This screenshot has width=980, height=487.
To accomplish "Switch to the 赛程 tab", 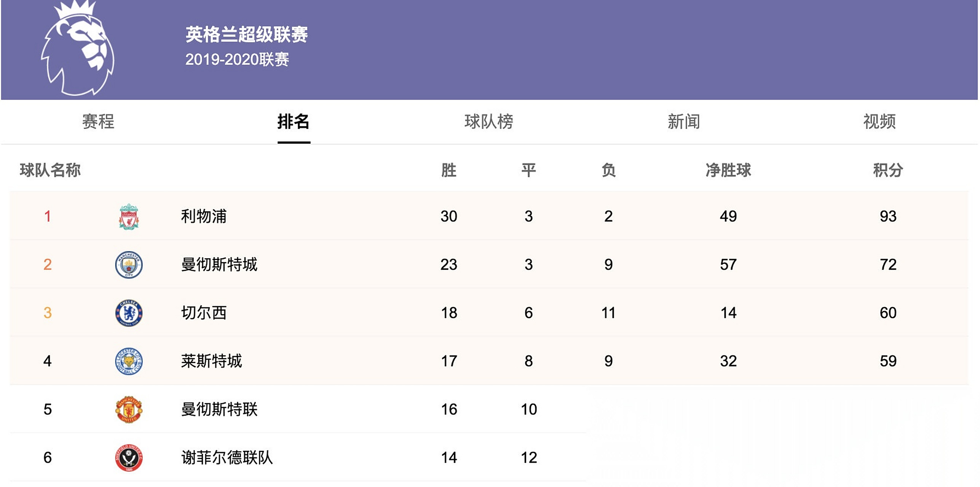I will pyautogui.click(x=98, y=122).
